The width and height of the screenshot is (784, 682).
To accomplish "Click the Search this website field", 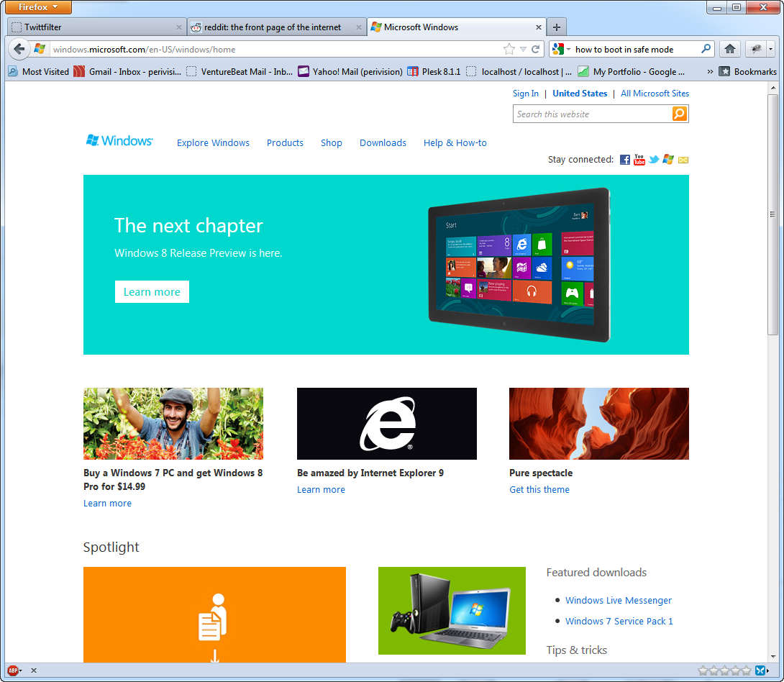I will (593, 114).
